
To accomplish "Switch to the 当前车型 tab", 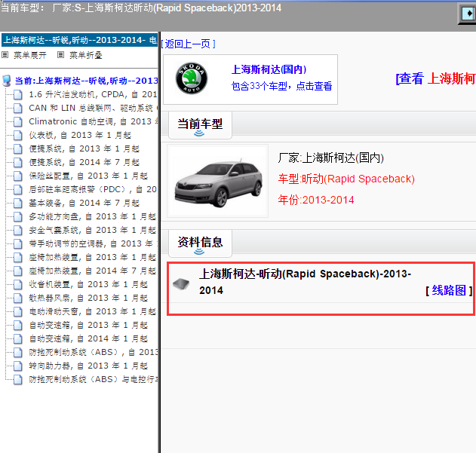I will (200, 125).
